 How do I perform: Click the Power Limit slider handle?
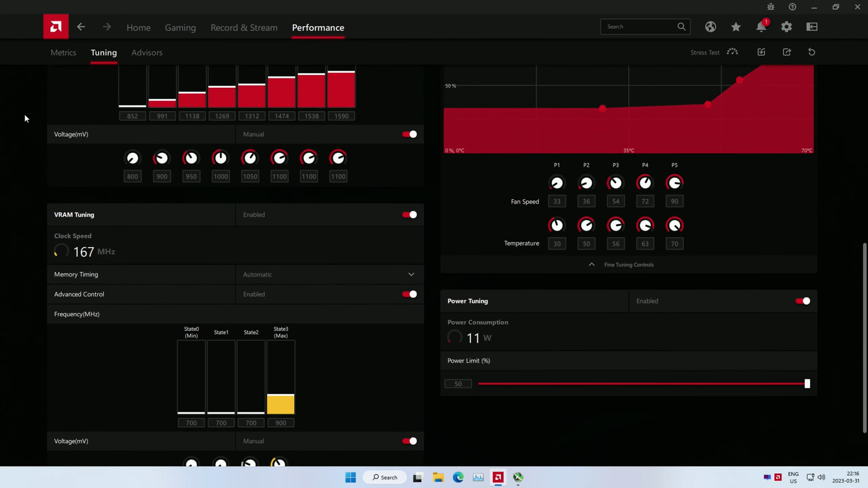click(807, 384)
